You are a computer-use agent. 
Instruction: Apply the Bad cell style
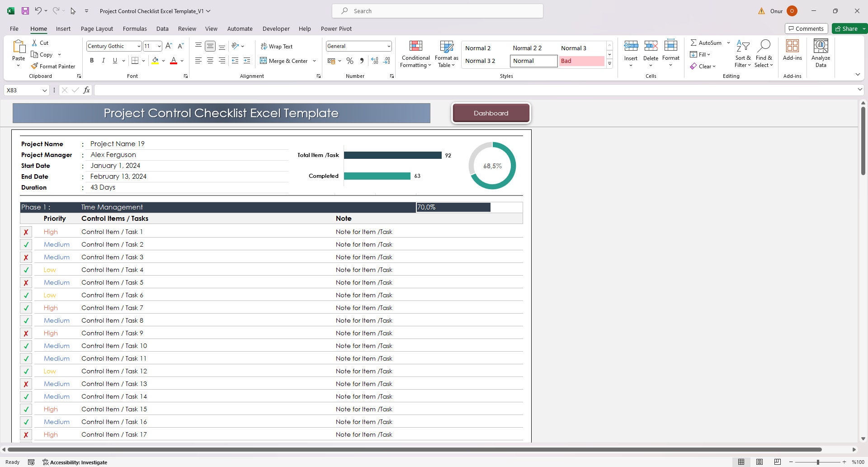[x=581, y=61]
